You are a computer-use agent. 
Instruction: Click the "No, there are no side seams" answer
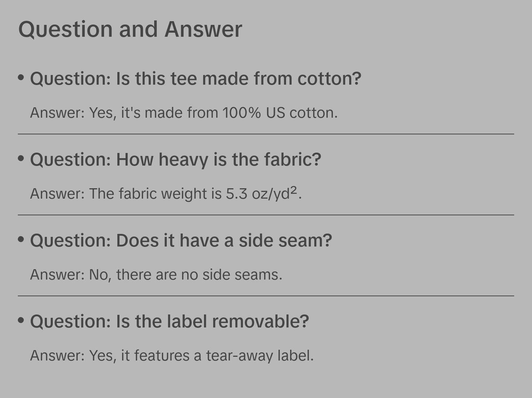(x=156, y=275)
